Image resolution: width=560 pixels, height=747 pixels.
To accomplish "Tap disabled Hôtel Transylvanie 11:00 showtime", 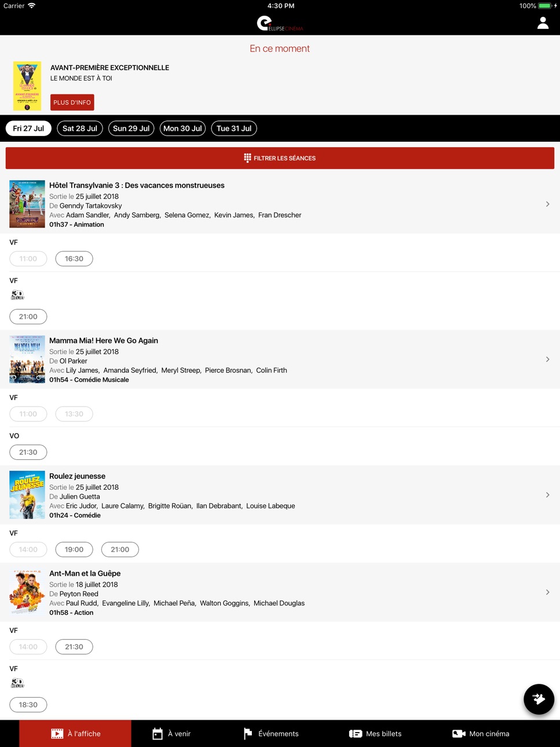I will (x=28, y=259).
